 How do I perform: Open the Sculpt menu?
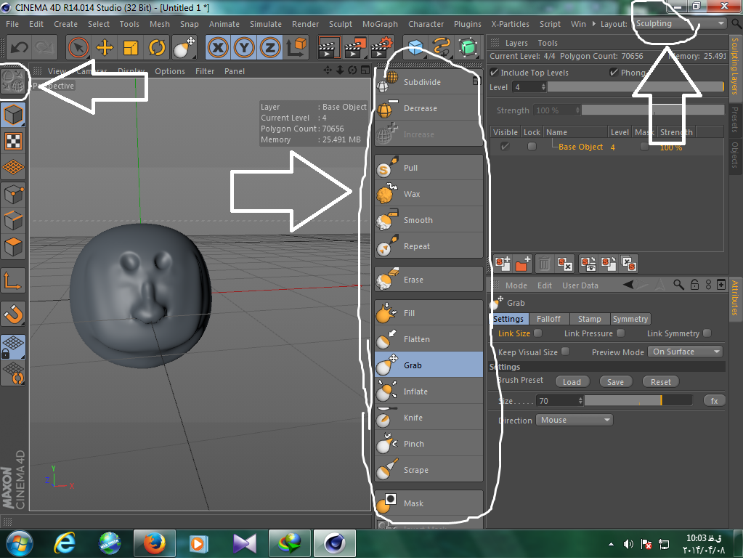click(340, 24)
